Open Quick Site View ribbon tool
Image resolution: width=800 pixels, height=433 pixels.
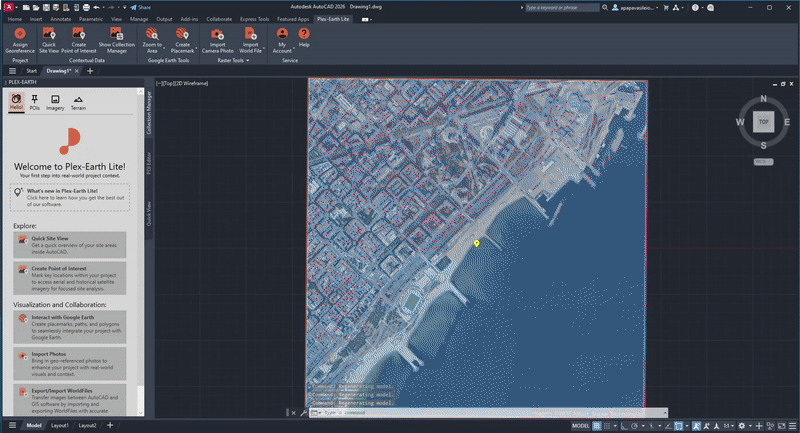pos(49,40)
